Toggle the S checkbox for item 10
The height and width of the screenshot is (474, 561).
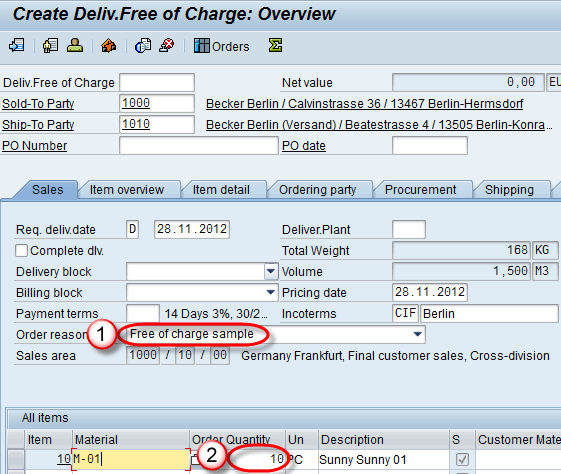[462, 459]
